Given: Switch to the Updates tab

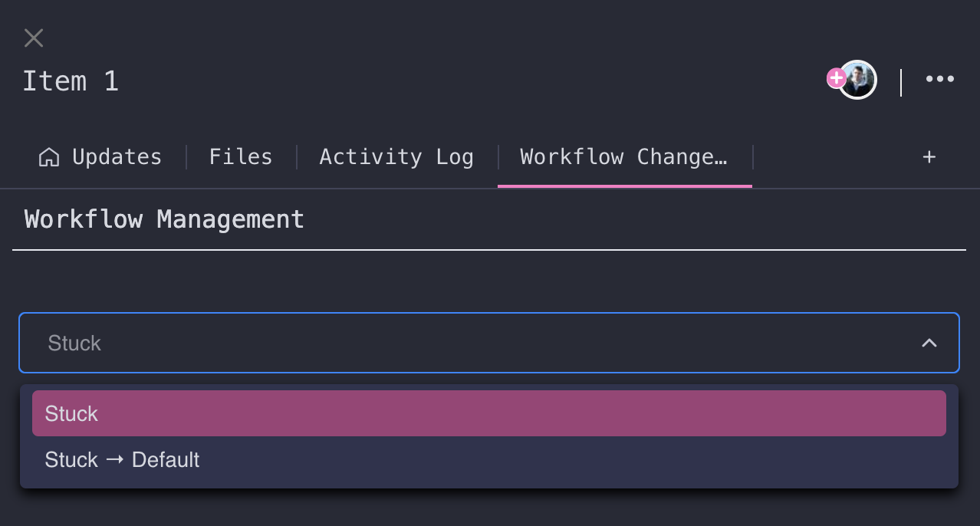Looking at the screenshot, I should (100, 157).
